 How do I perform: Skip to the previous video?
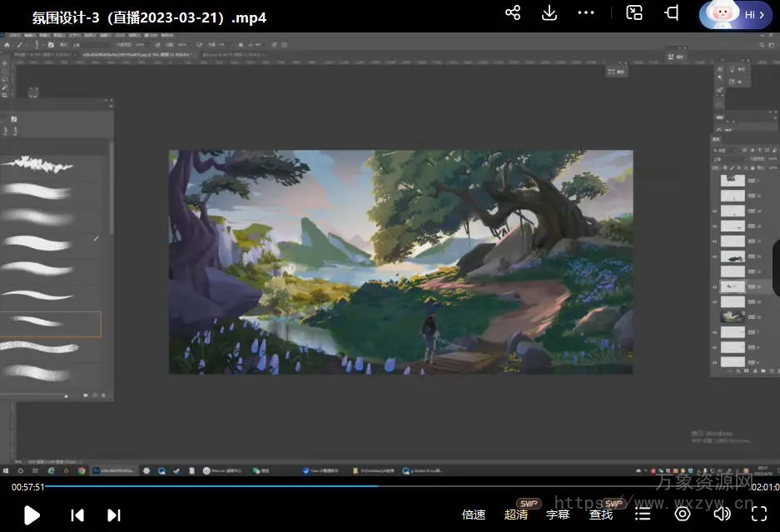point(77,515)
